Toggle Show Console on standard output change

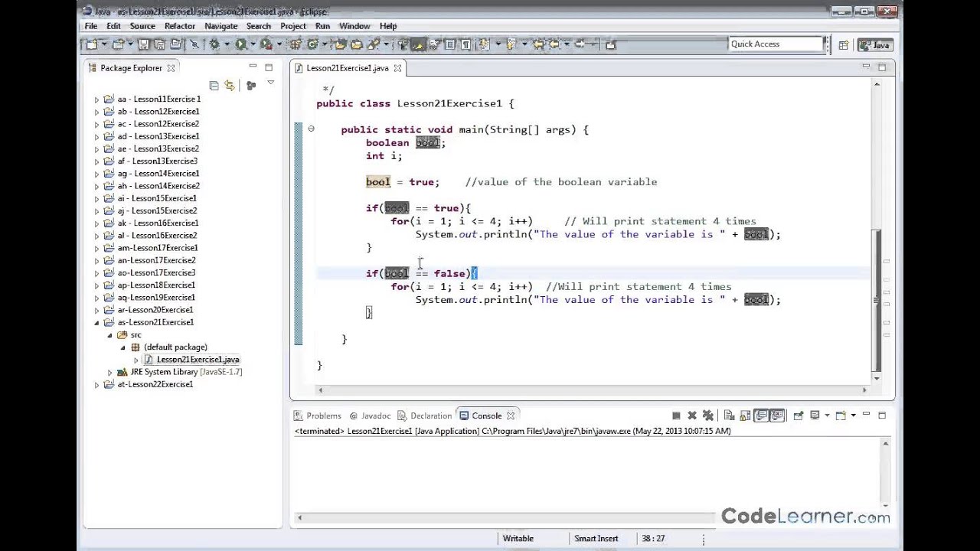coord(761,416)
